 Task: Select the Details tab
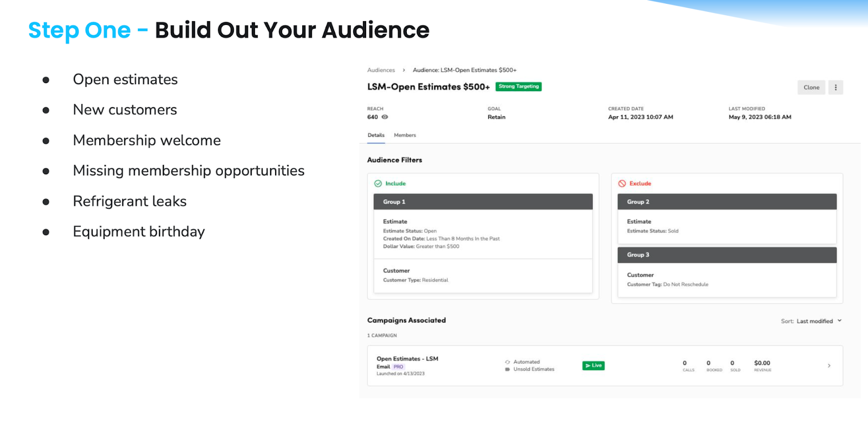tap(376, 135)
